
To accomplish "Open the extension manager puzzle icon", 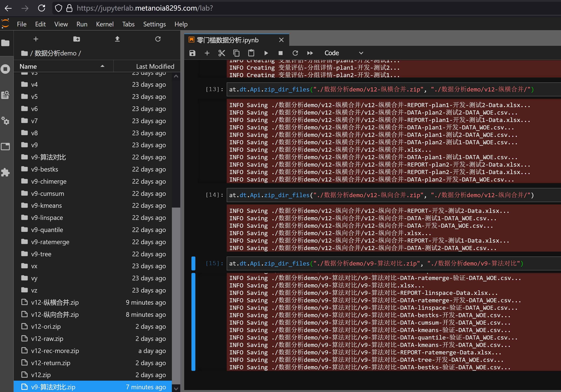I will (5, 172).
